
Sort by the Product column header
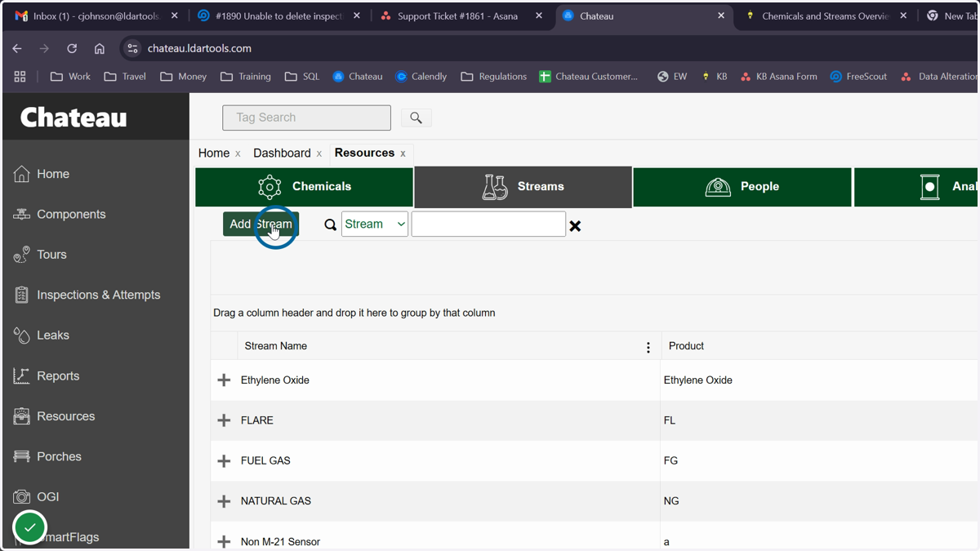(x=686, y=346)
